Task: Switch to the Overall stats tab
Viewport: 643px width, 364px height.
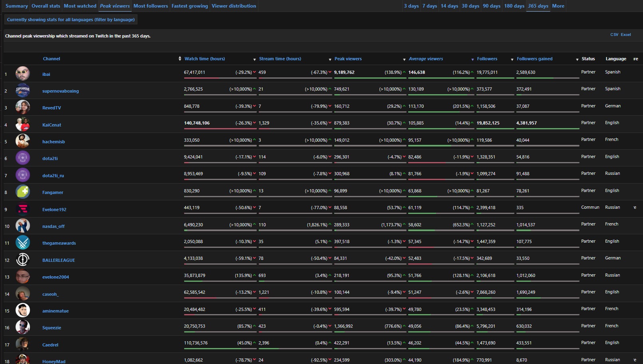Action: [46, 6]
